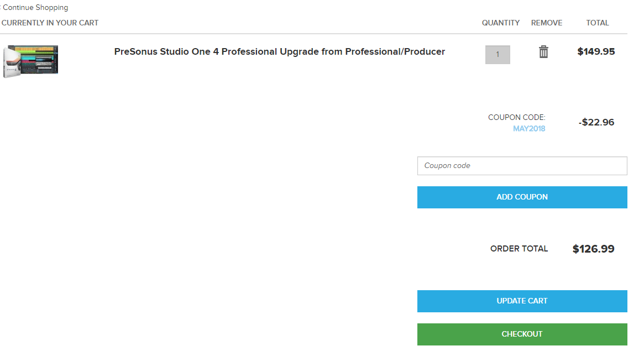
Task: Open the PreSonus Studio One 4 product title
Action: (x=279, y=51)
